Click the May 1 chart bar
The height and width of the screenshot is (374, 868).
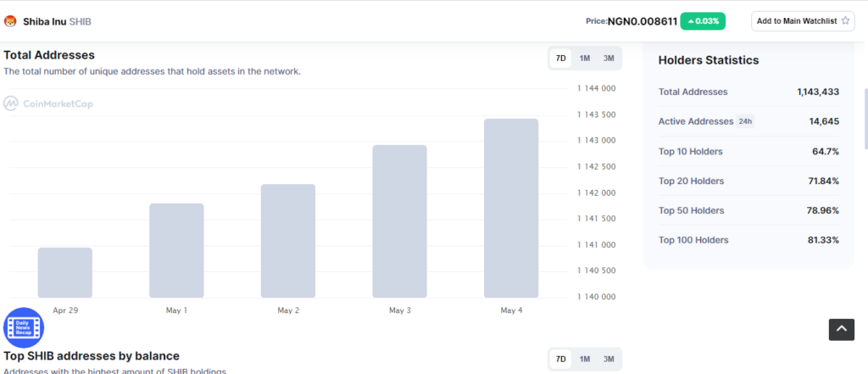coord(176,250)
